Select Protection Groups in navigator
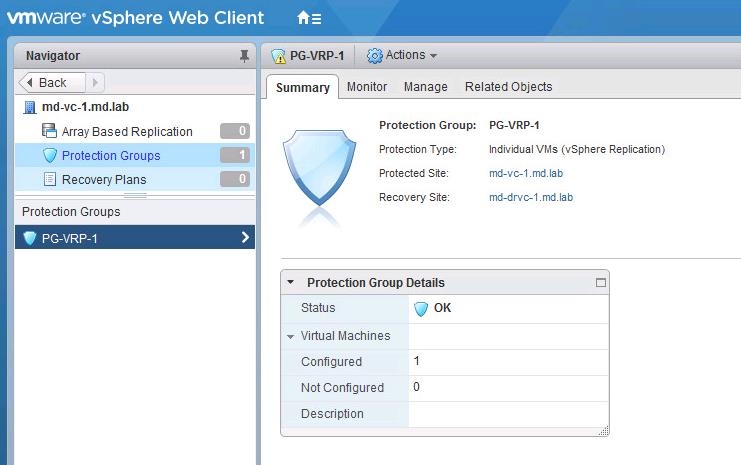 tap(111, 155)
